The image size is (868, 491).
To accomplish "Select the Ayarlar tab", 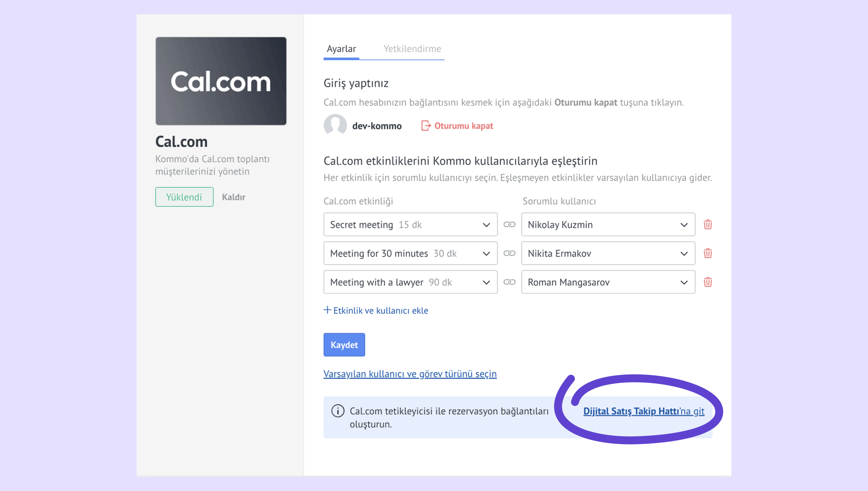I will point(341,49).
